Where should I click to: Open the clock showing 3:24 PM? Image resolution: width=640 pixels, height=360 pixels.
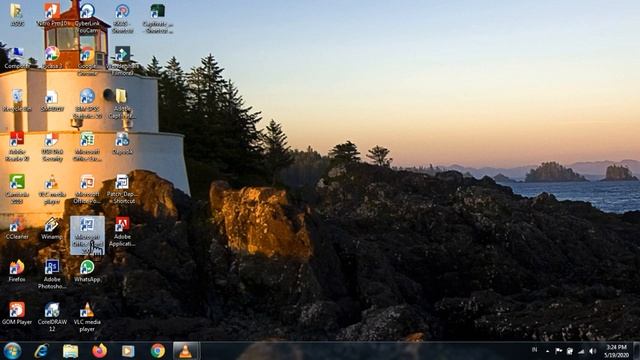click(x=616, y=351)
